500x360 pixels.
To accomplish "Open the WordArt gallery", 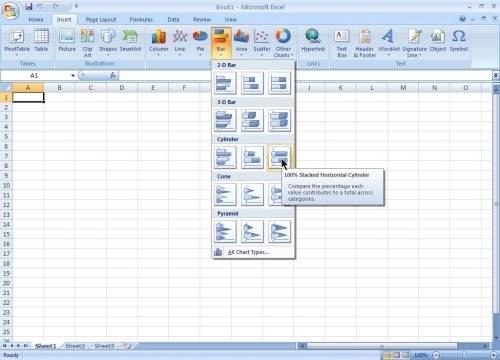I will point(389,42).
